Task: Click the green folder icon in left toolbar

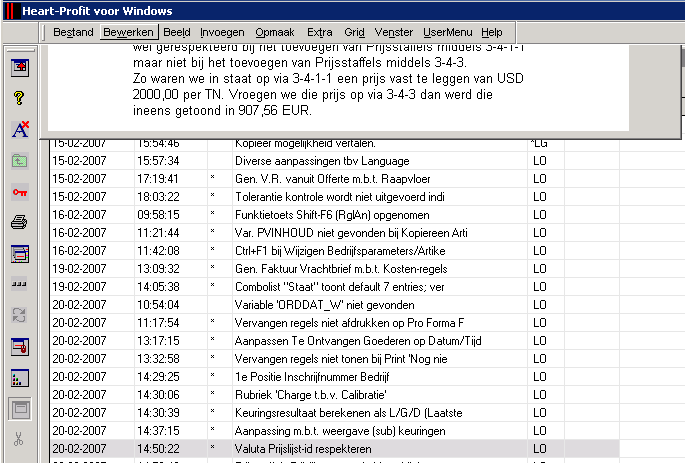Action: click(19, 161)
